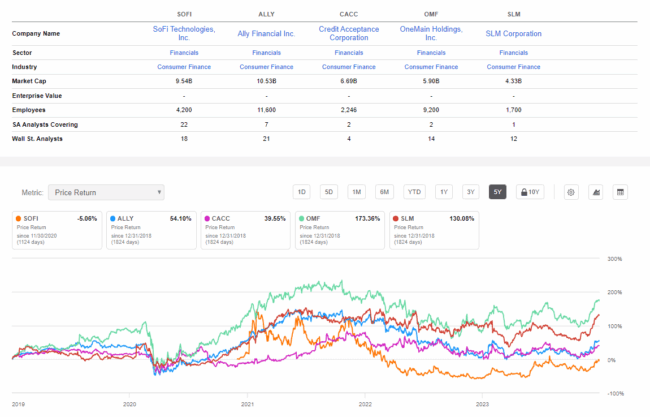Click OMF price return 173.36%
The height and width of the screenshot is (417, 650).
367,218
